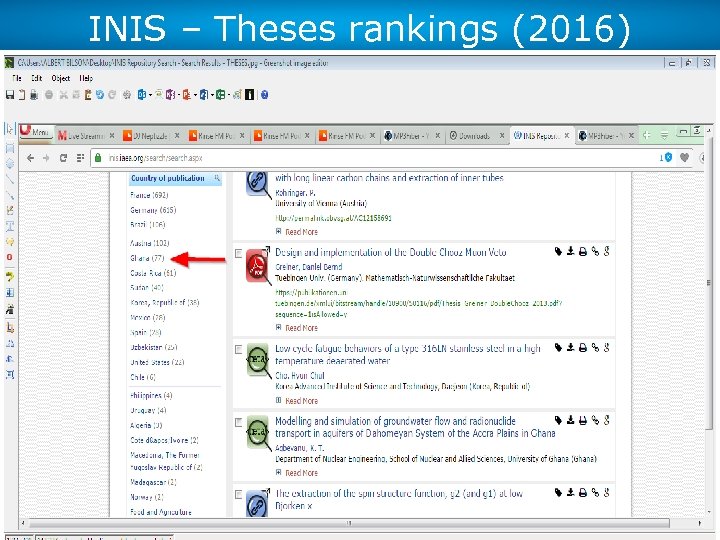Switch to the Live Stream browser tab
Image resolution: width=720 pixels, height=540 pixels.
86,135
